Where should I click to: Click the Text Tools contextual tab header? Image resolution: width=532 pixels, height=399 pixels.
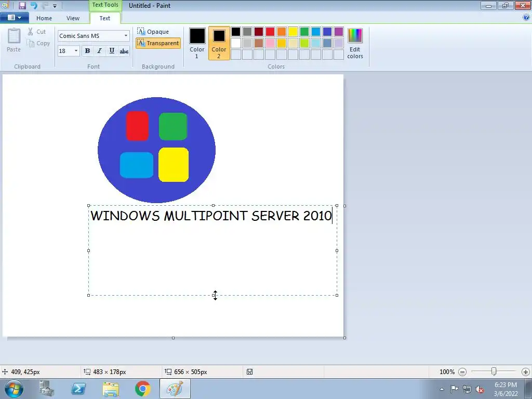[x=105, y=5]
